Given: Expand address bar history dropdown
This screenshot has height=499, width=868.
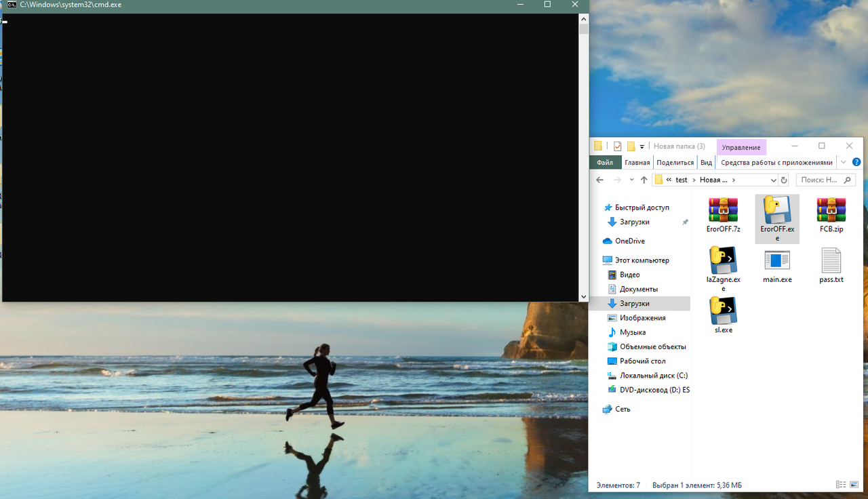Looking at the screenshot, I should click(x=774, y=180).
